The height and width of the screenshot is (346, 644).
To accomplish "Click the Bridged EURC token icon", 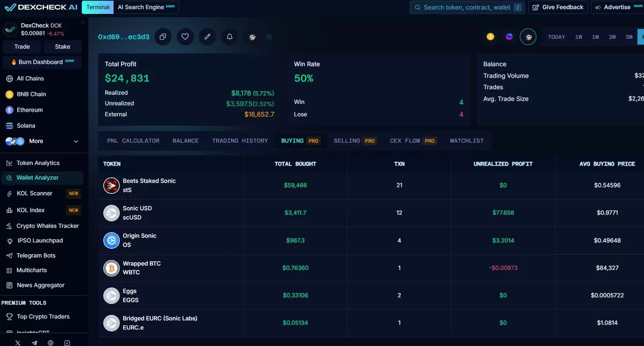I will tap(111, 323).
